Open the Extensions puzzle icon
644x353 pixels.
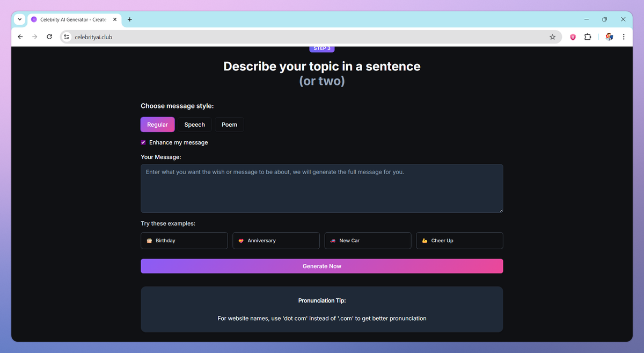pos(588,37)
